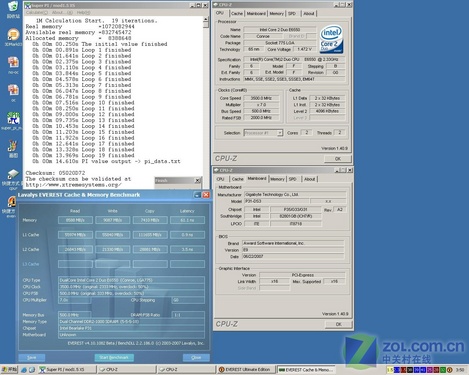
Task: Select About tab in lower CPU-Z
Action: point(309,179)
